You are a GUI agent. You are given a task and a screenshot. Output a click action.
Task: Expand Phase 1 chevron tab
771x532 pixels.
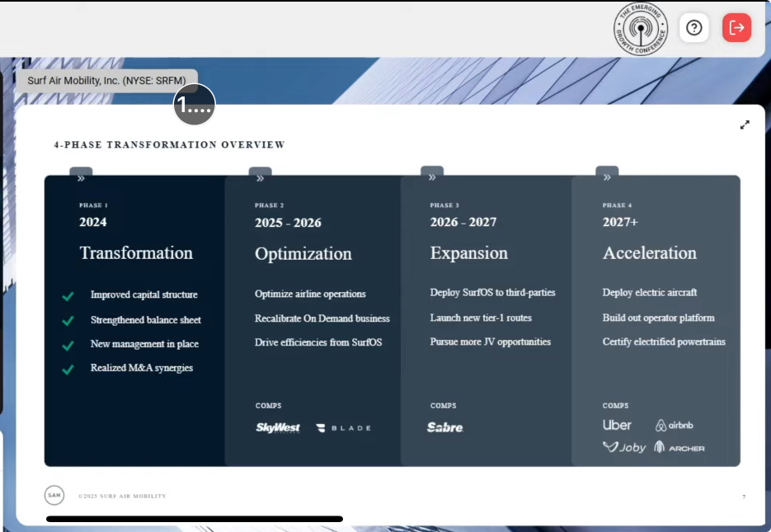(81, 176)
